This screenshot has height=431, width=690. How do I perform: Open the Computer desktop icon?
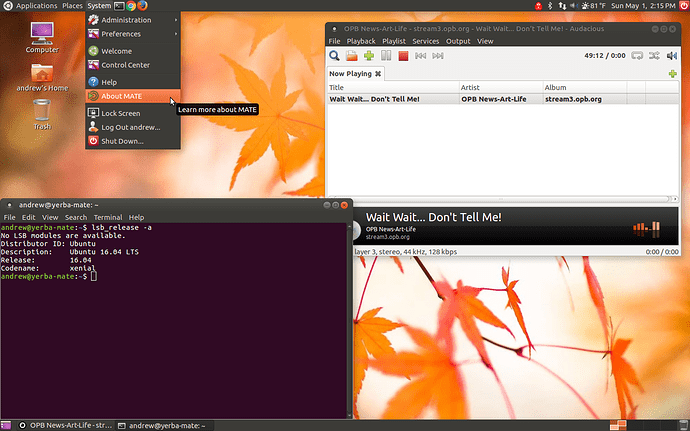tap(42, 38)
